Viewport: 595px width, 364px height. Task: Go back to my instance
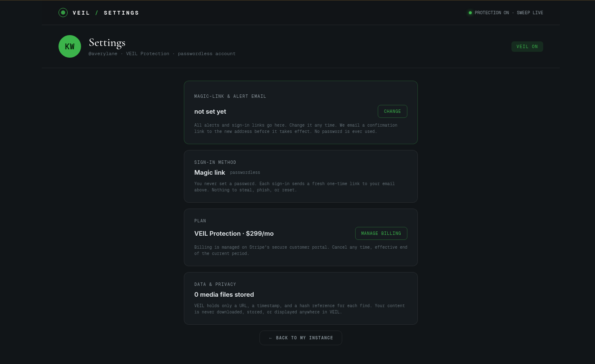tap(301, 338)
